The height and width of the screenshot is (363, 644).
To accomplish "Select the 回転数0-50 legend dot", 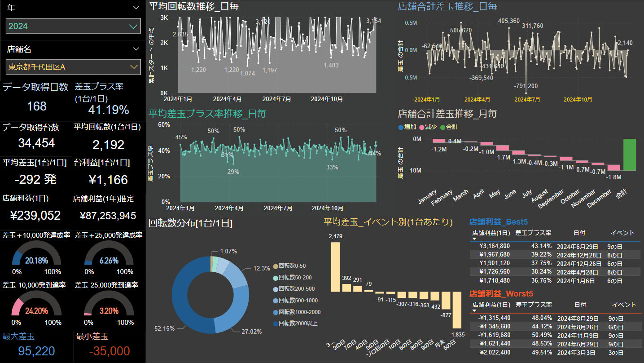I will [275, 266].
